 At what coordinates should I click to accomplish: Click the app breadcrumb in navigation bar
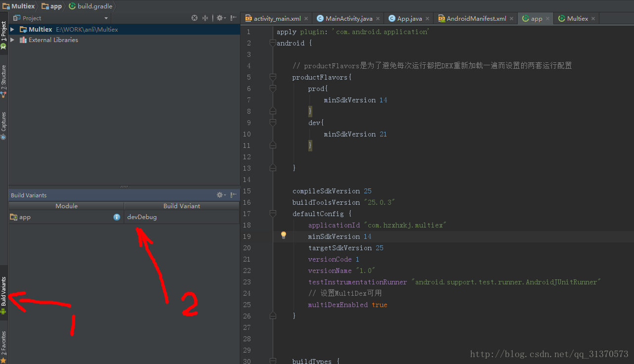(x=52, y=6)
